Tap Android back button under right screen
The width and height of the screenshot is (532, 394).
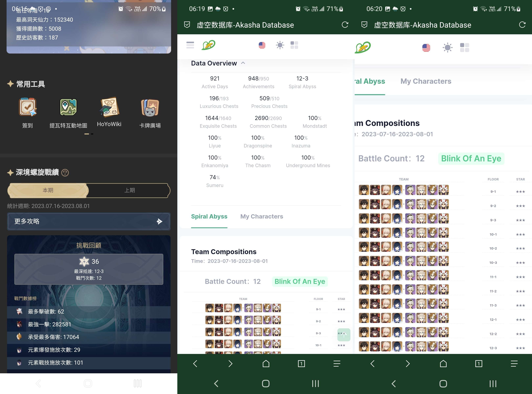394,383
